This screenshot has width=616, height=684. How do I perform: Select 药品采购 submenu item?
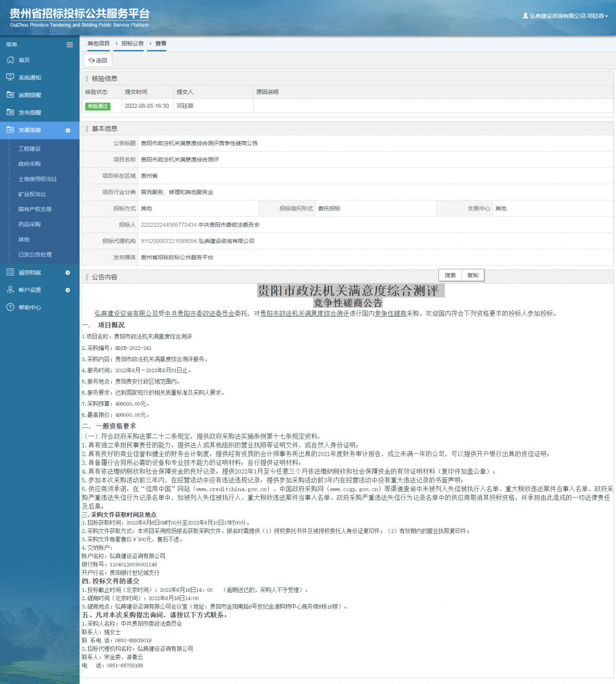click(x=29, y=224)
